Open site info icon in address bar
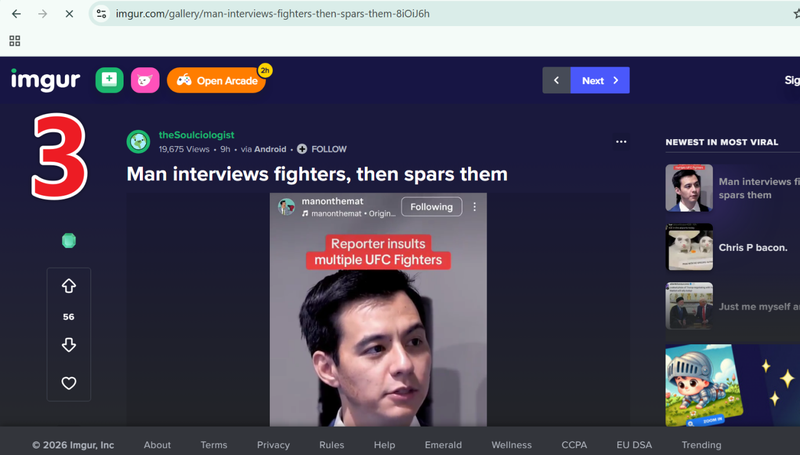Screen dimensions: 800x455 point(102,14)
